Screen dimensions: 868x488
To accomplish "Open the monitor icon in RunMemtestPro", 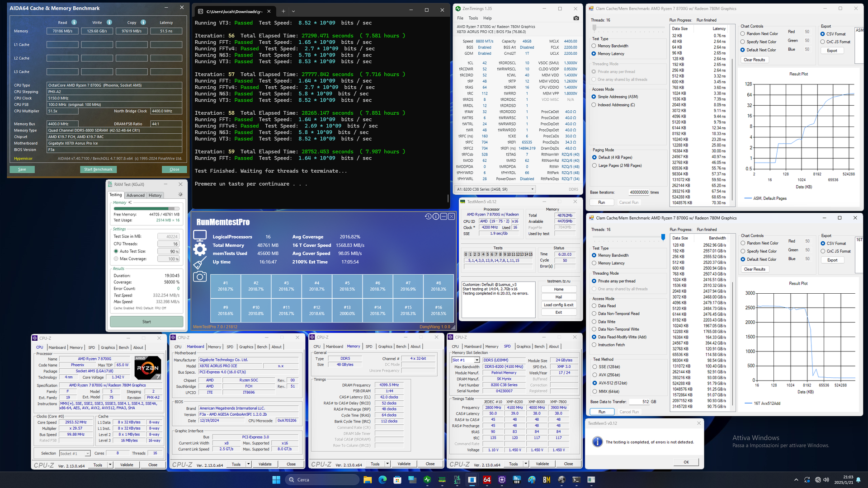I will coord(200,235).
